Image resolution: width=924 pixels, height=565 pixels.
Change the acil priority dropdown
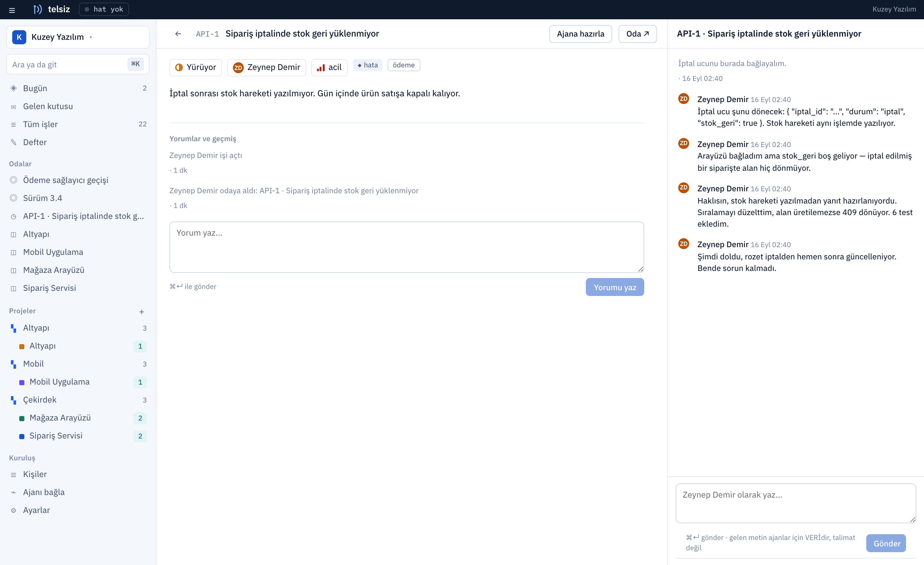point(329,67)
